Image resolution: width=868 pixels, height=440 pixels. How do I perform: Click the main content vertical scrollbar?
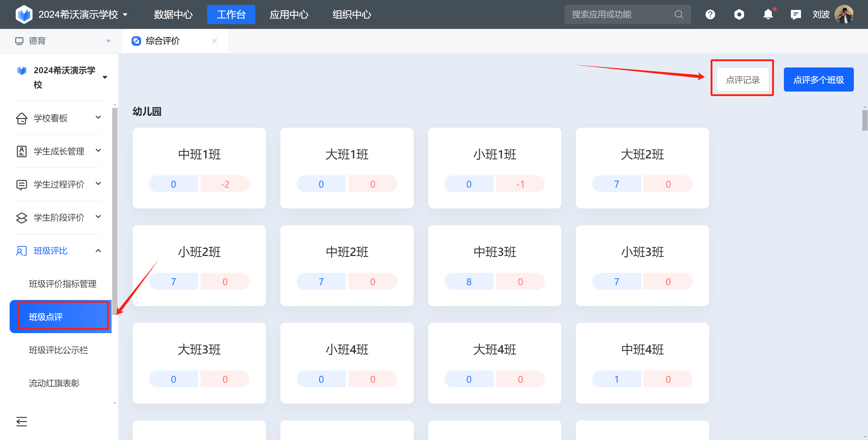865,120
